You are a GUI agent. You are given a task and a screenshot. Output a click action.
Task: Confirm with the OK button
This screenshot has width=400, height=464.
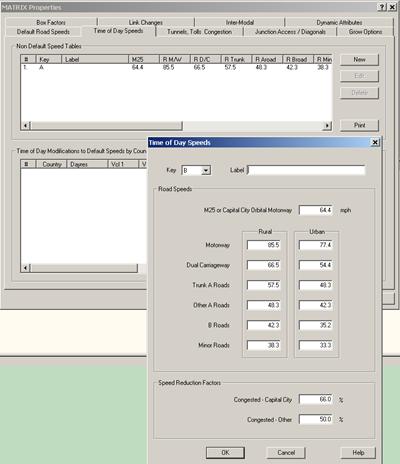[x=225, y=453]
